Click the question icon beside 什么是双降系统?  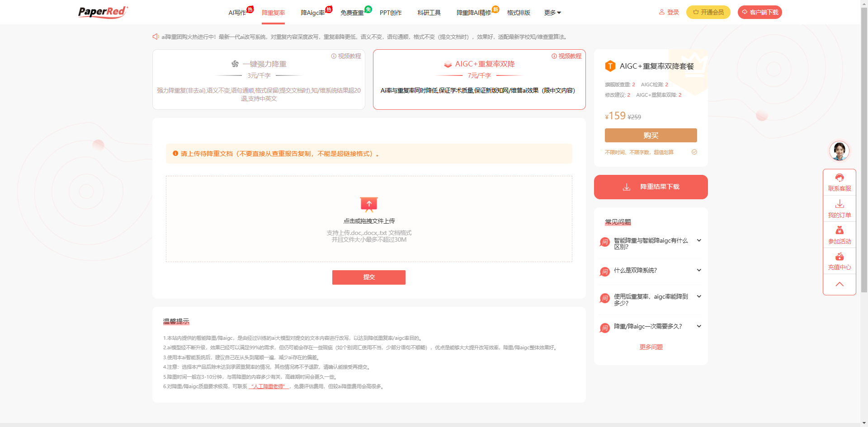tap(605, 272)
